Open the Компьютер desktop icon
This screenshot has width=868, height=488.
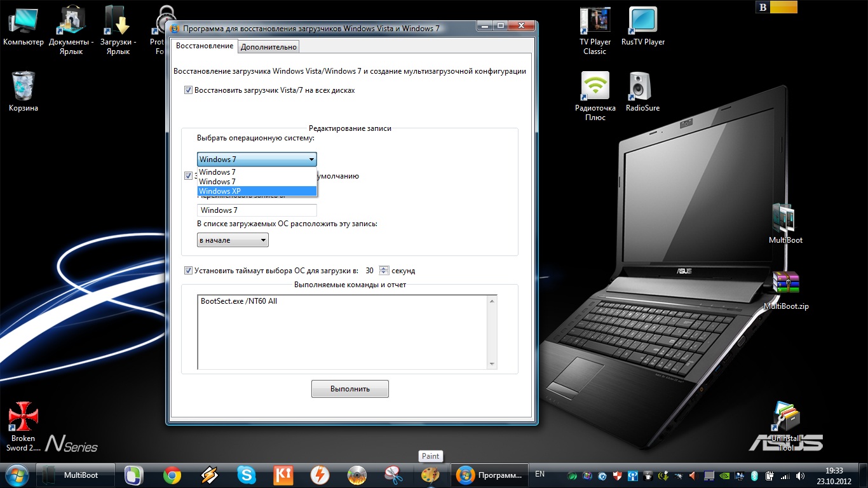point(24,27)
